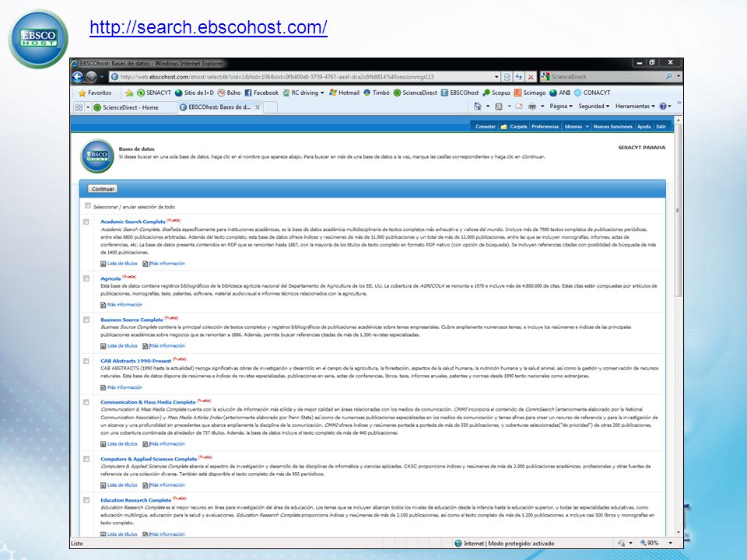Select the EBSCOhost: Bases de d... tab
The width and height of the screenshot is (747, 560).
(x=219, y=107)
